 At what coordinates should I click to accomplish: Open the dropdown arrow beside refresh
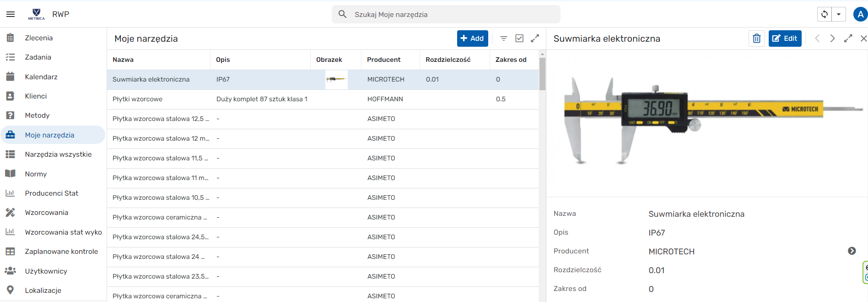[x=839, y=14]
